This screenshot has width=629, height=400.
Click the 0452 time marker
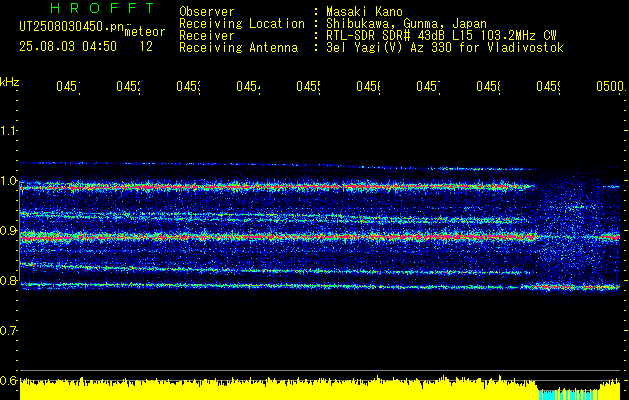point(128,86)
